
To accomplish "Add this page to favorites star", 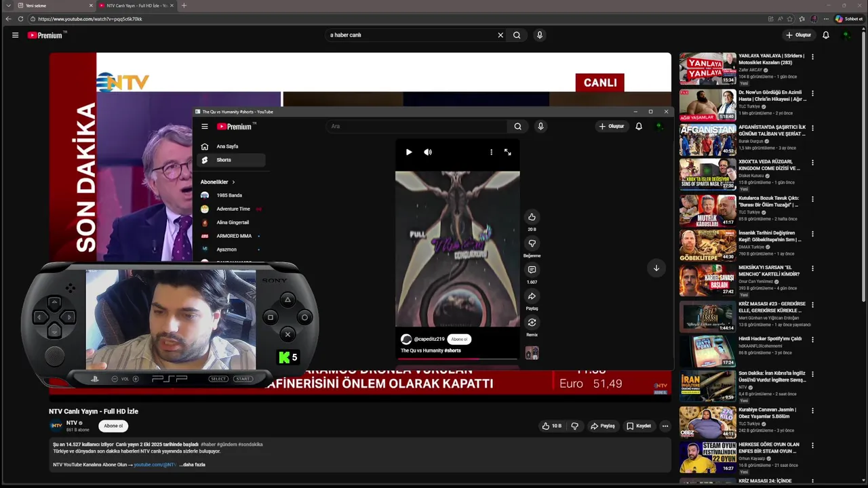I will click(x=791, y=19).
